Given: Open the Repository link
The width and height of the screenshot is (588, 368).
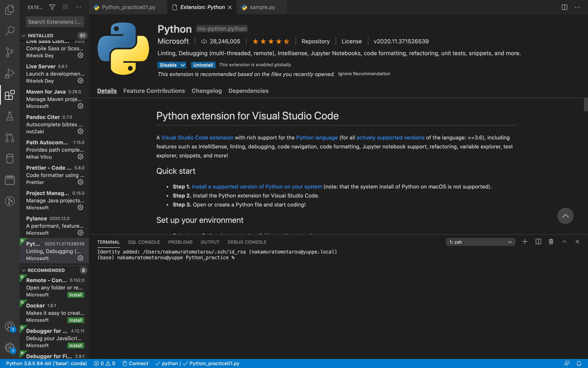Looking at the screenshot, I should click(x=315, y=41).
